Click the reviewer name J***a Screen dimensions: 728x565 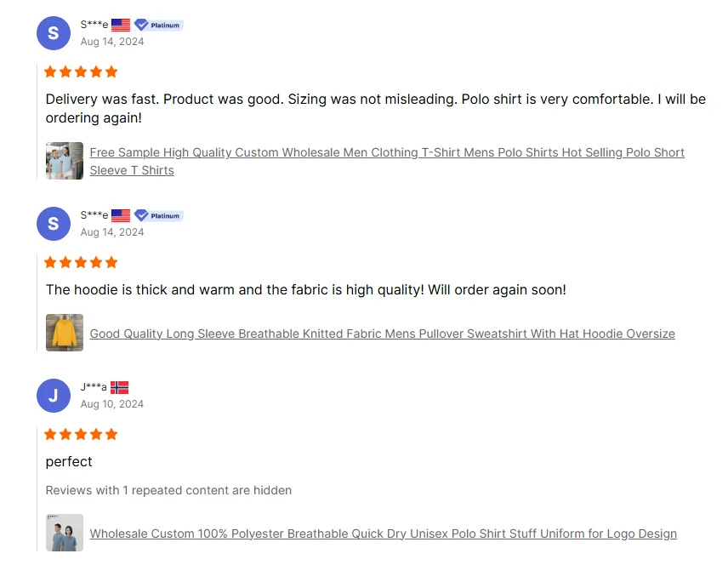tap(94, 388)
